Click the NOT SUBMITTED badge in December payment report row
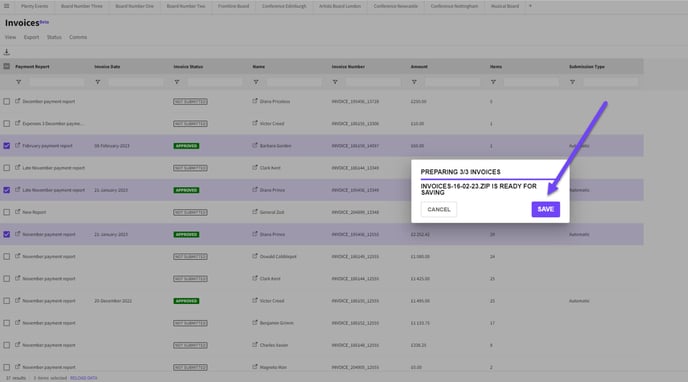The width and height of the screenshot is (688, 382). click(x=190, y=102)
